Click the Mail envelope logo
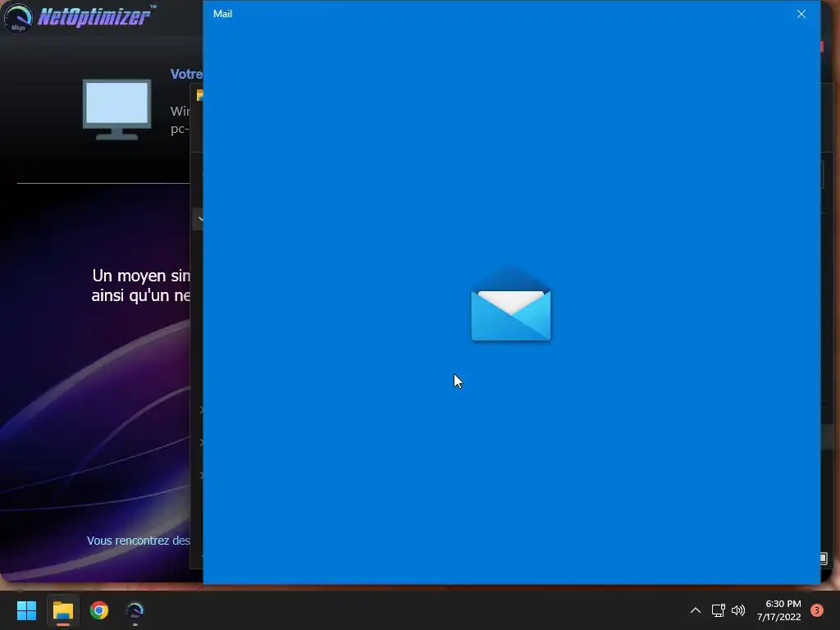 point(510,304)
